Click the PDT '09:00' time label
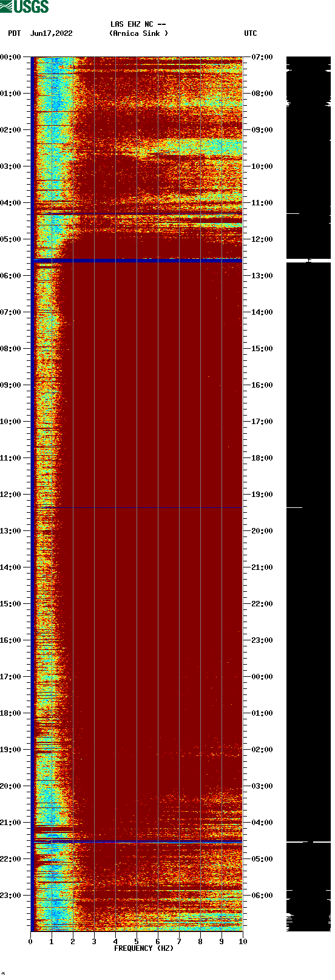Screen dimensions: 335x980 click(11, 385)
